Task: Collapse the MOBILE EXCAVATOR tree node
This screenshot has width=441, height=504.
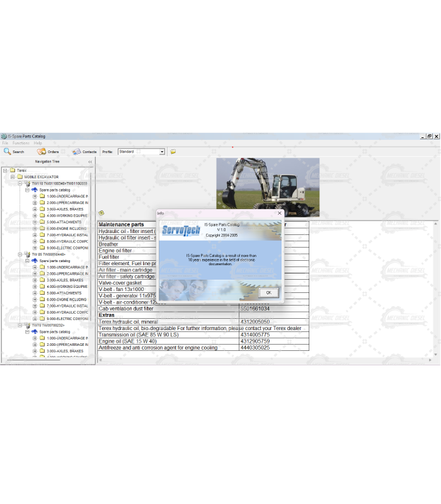Action: click(12, 177)
